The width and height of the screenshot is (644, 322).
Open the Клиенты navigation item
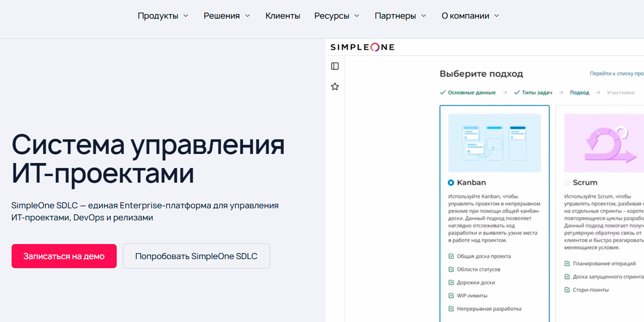283,16
